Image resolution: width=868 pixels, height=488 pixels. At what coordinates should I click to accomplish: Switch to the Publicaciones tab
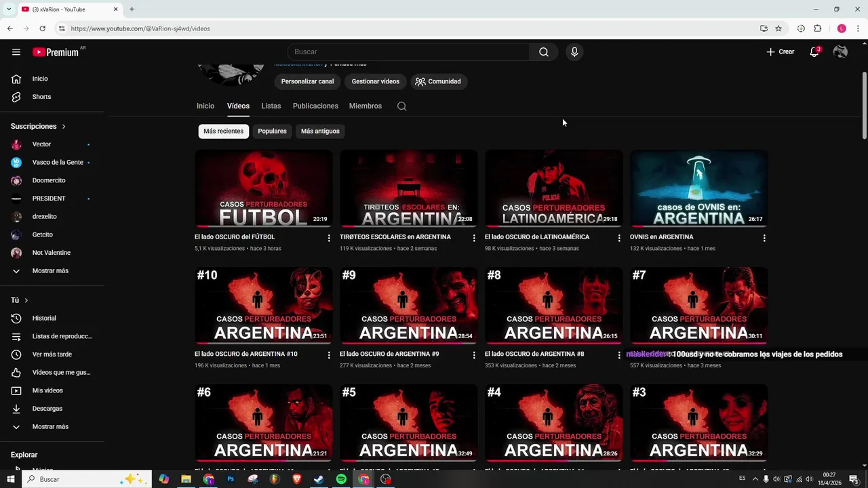[x=315, y=106]
